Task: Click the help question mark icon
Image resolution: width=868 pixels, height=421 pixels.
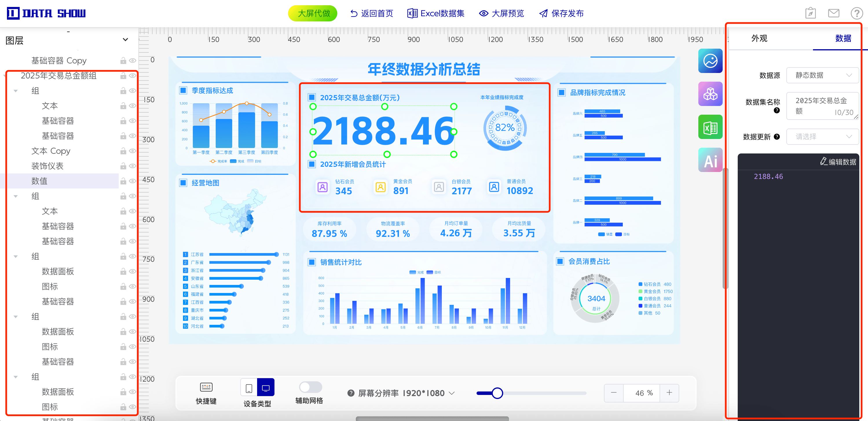Action: pos(856,14)
